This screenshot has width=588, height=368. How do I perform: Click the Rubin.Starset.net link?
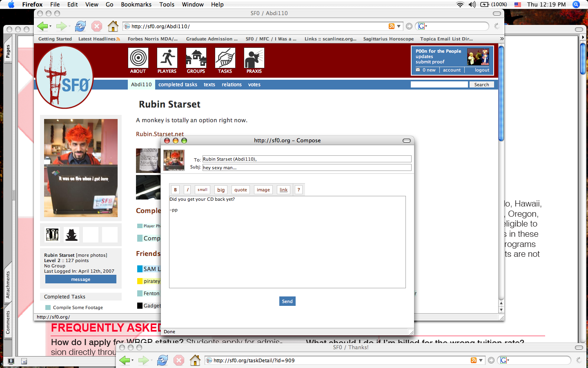pos(160,134)
